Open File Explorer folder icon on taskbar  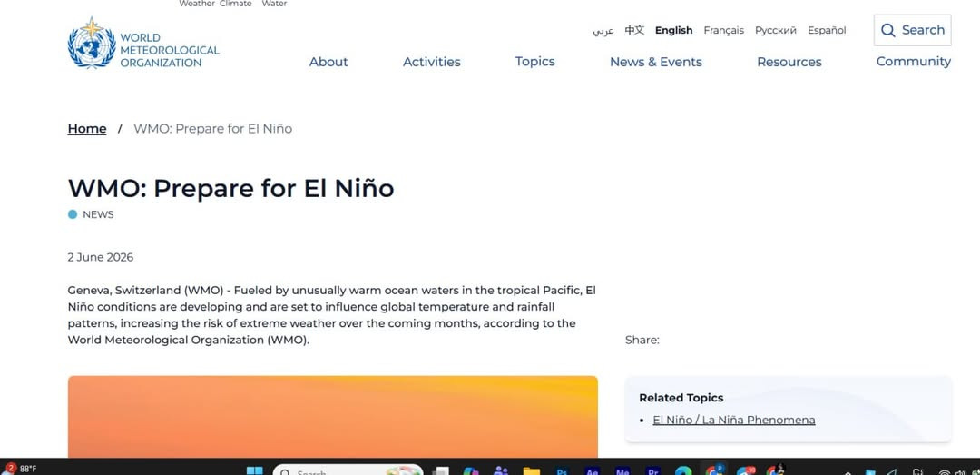(531, 470)
